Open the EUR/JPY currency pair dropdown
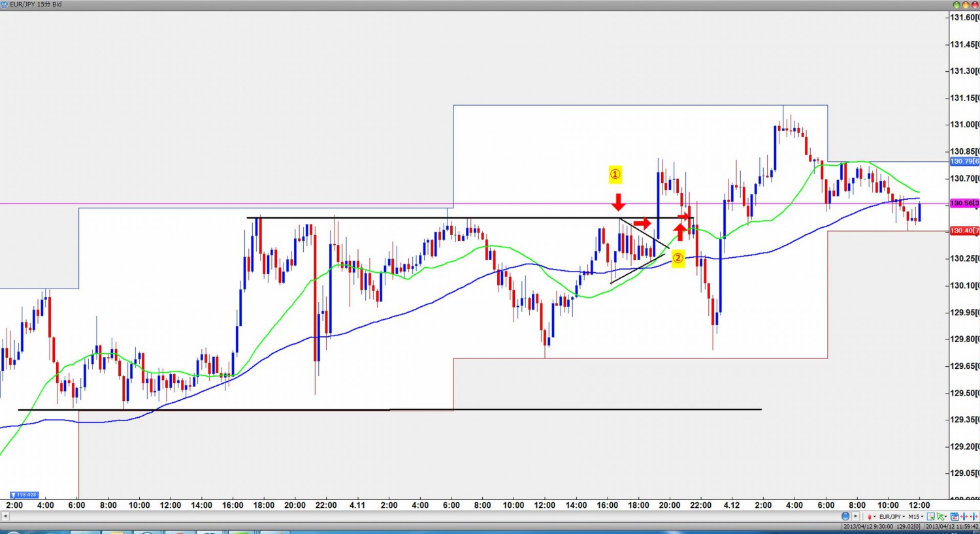 point(892,516)
